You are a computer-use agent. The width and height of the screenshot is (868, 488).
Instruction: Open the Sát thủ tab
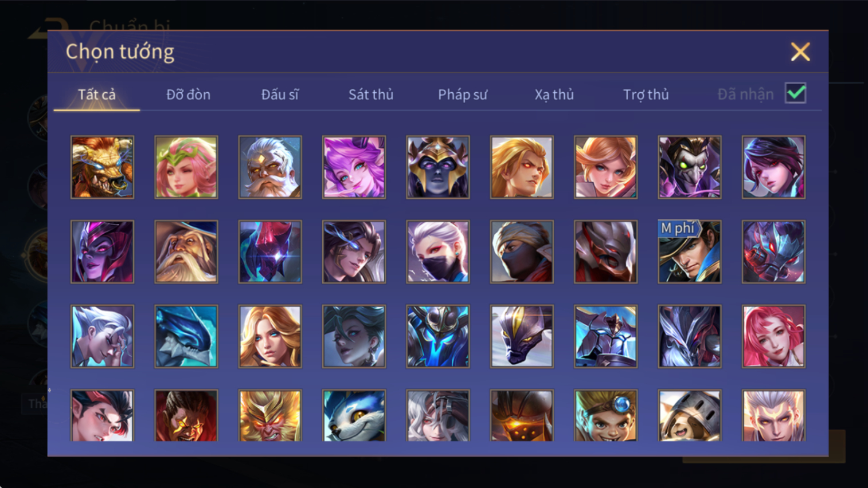[x=371, y=95]
